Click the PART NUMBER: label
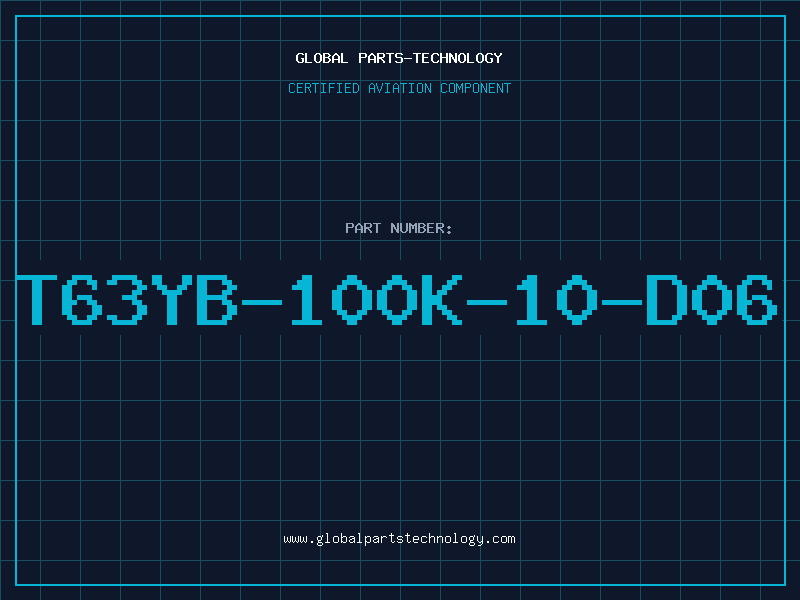Image resolution: width=800 pixels, height=600 pixels. point(399,228)
